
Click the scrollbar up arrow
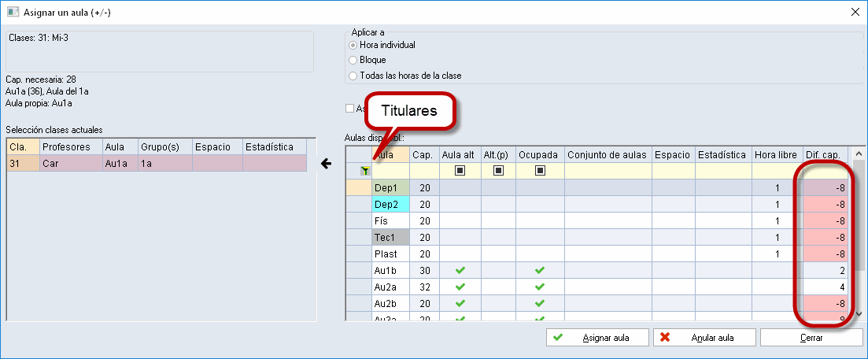pyautogui.click(x=858, y=154)
